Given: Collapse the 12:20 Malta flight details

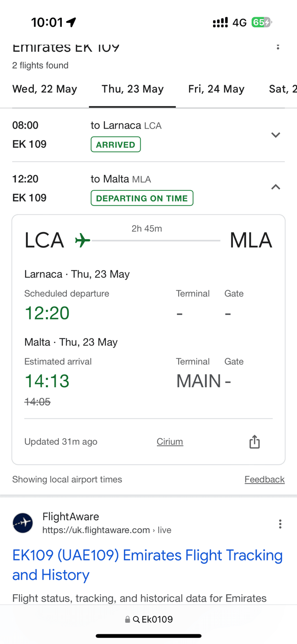Looking at the screenshot, I should tap(276, 187).
